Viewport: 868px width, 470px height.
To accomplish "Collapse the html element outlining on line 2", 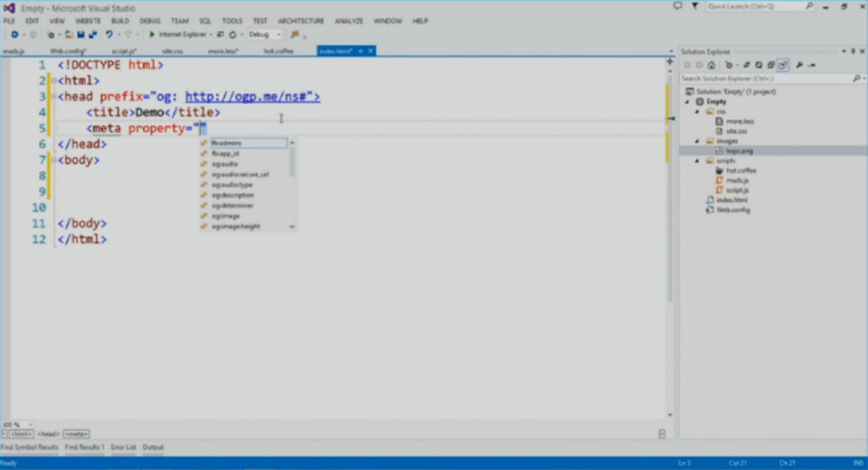I will click(x=53, y=81).
